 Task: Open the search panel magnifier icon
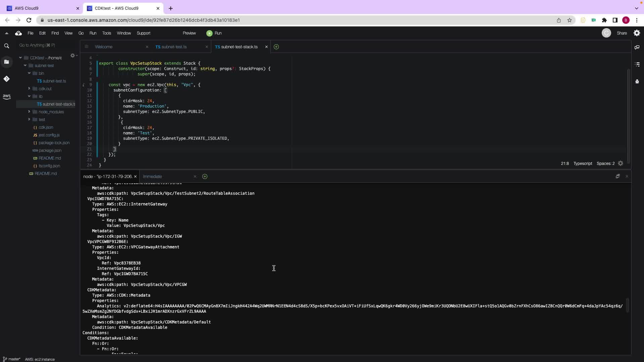[x=6, y=46]
